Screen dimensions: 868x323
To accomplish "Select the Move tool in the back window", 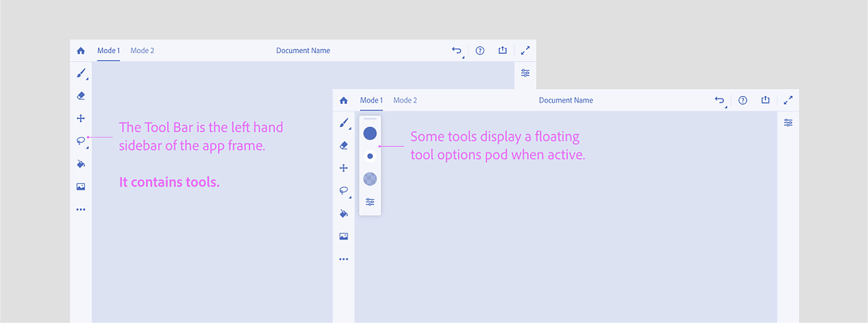I will 81,118.
